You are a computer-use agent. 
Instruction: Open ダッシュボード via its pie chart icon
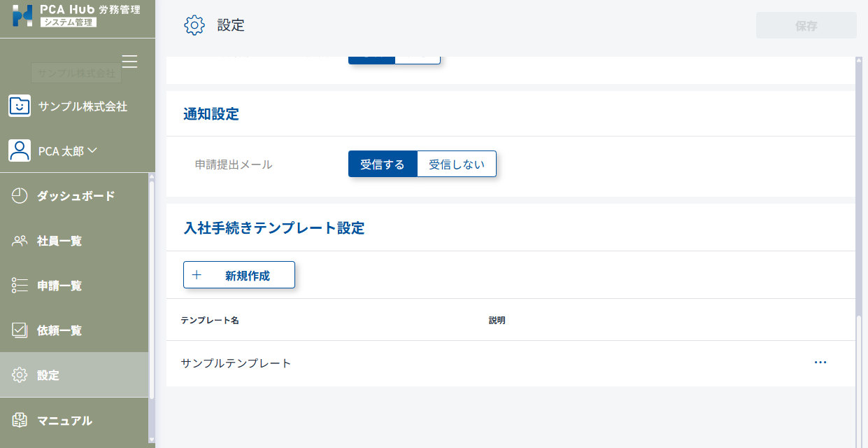(20, 196)
